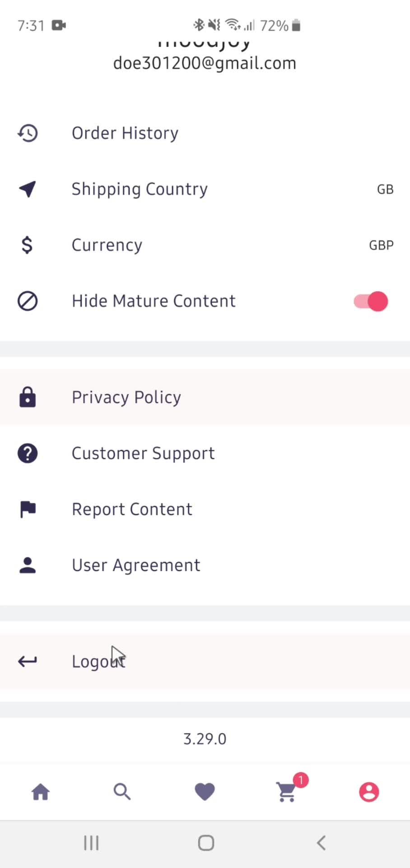Tap the Currency dollar sign icon
The image size is (410, 868).
click(x=27, y=245)
